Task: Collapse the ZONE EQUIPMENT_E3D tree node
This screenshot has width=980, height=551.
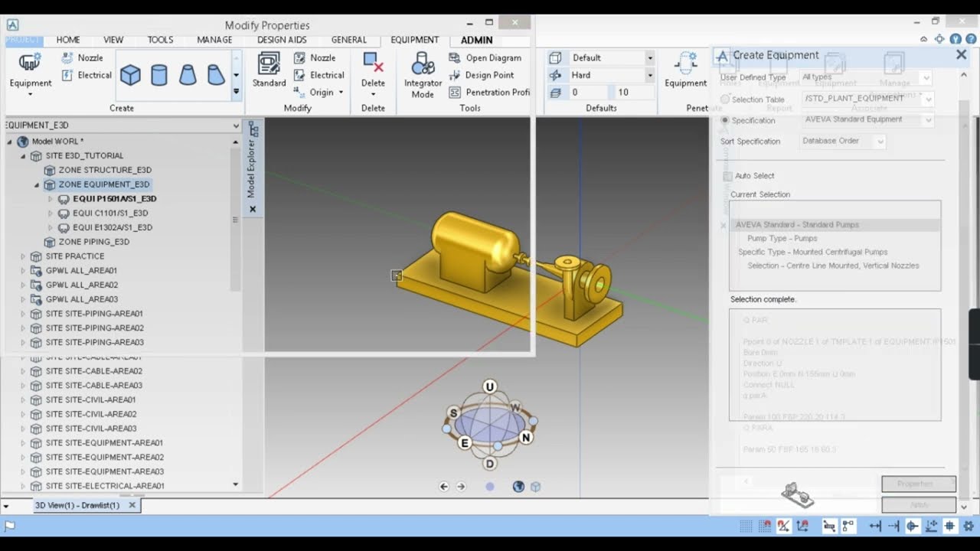Action: point(37,184)
